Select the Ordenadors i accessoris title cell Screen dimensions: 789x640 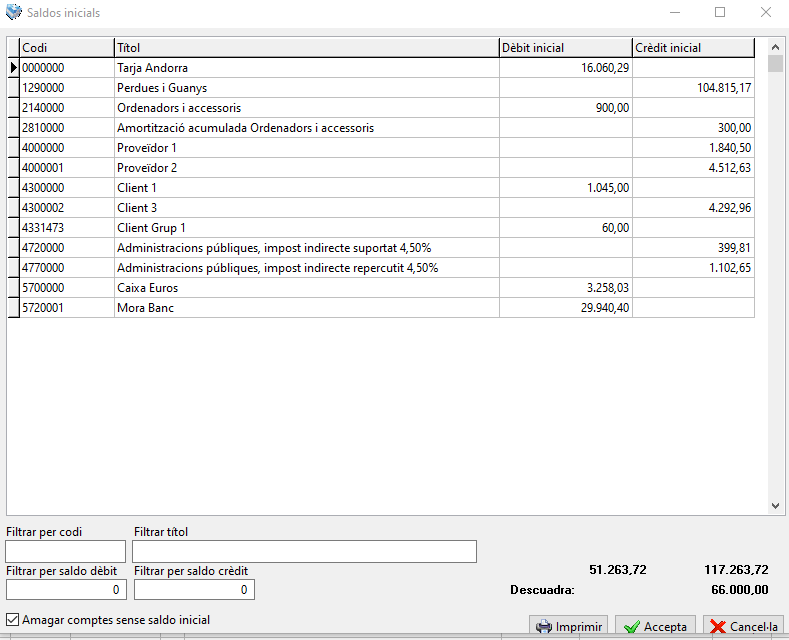click(307, 108)
